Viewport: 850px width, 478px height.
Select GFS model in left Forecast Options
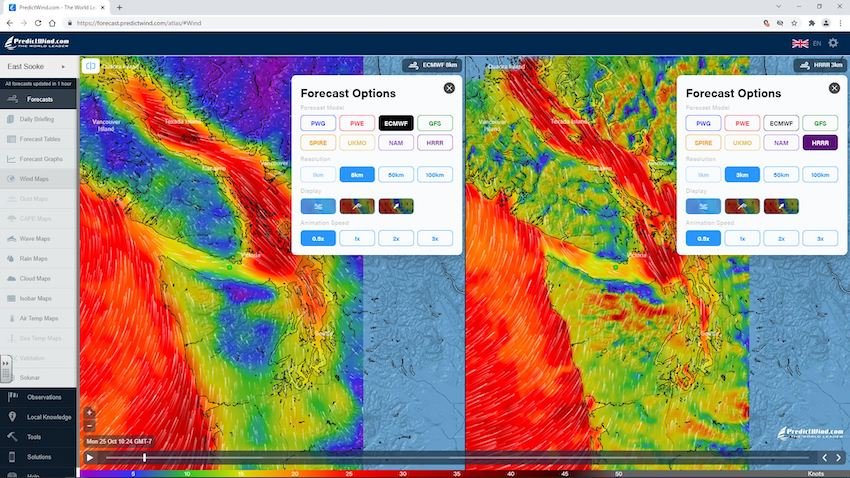click(x=435, y=123)
